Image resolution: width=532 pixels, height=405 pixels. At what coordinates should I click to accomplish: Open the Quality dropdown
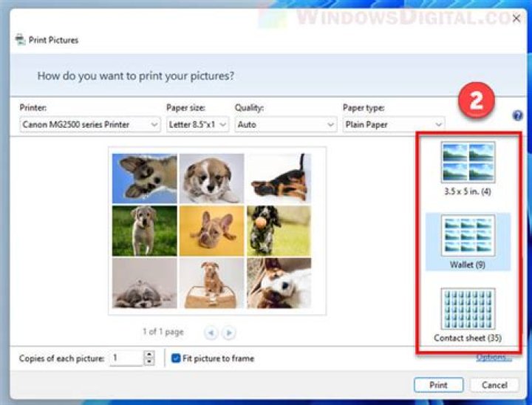click(285, 125)
